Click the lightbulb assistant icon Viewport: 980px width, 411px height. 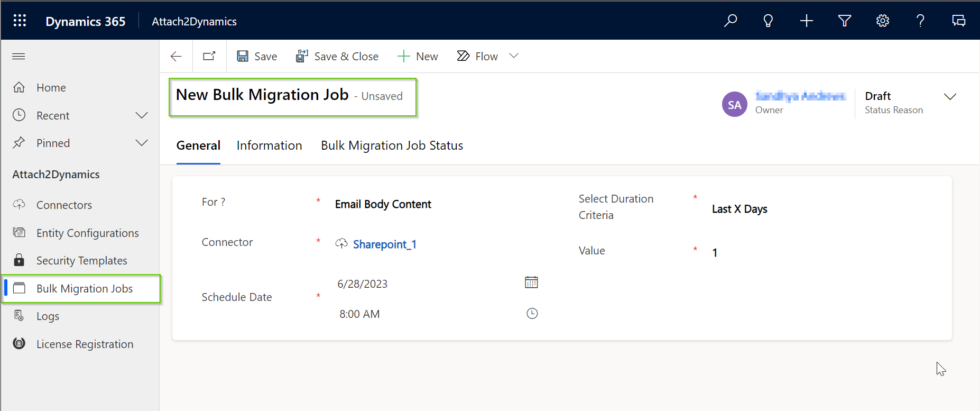768,21
